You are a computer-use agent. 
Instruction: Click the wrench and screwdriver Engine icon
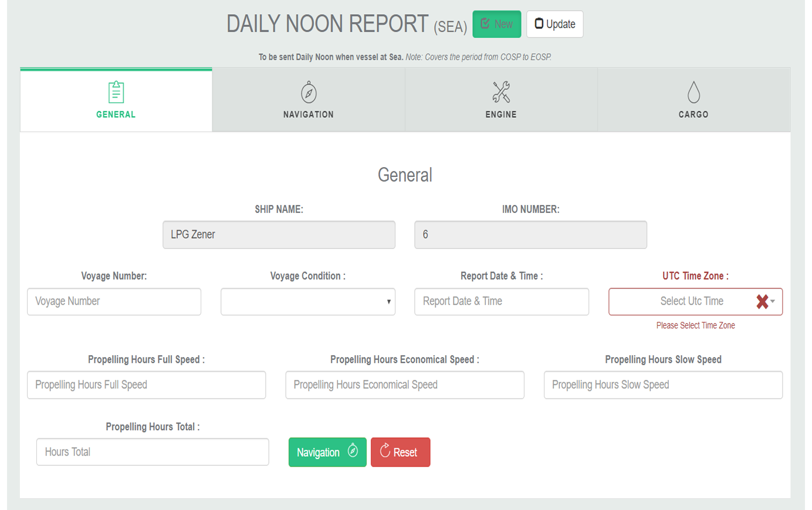[501, 92]
